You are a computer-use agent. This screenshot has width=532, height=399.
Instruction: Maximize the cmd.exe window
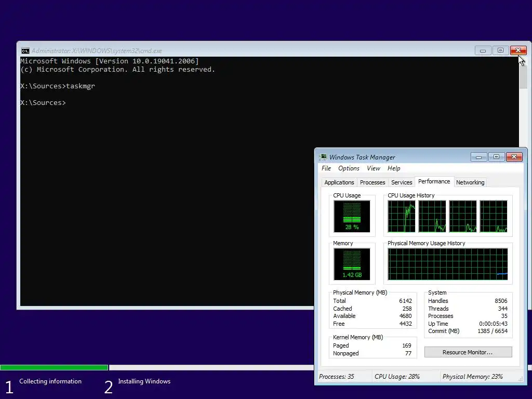(500, 51)
